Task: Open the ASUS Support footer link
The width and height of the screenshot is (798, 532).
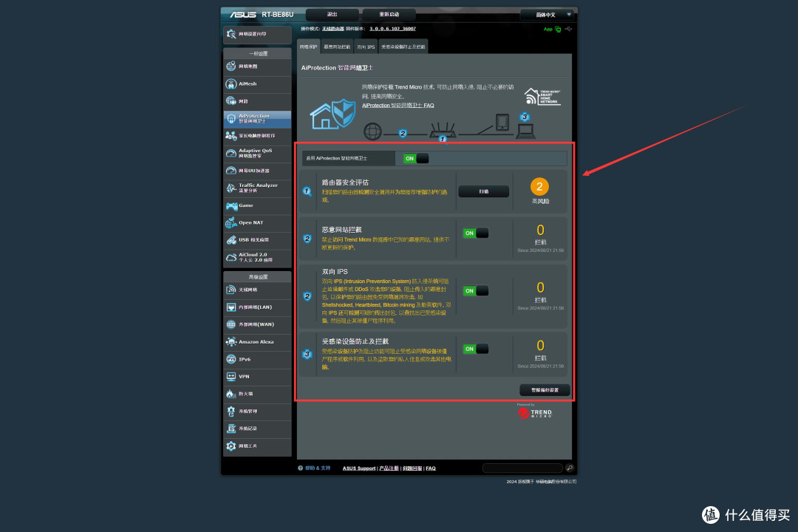Action: pos(359,468)
